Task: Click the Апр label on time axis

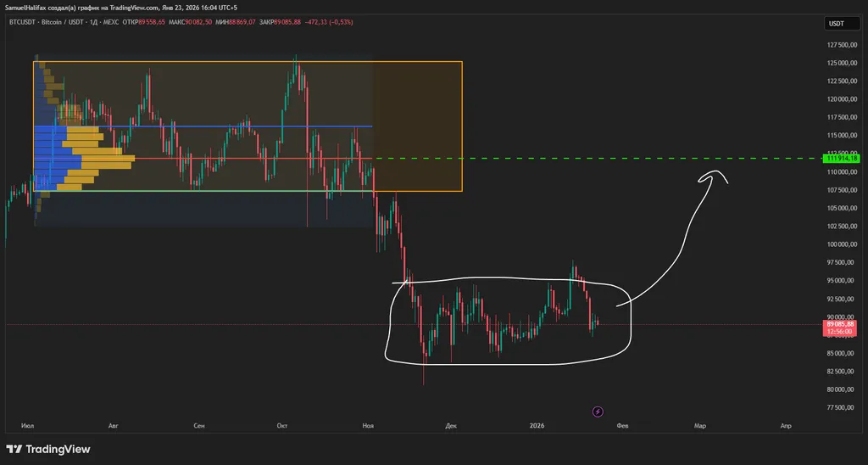Action: (x=786, y=426)
